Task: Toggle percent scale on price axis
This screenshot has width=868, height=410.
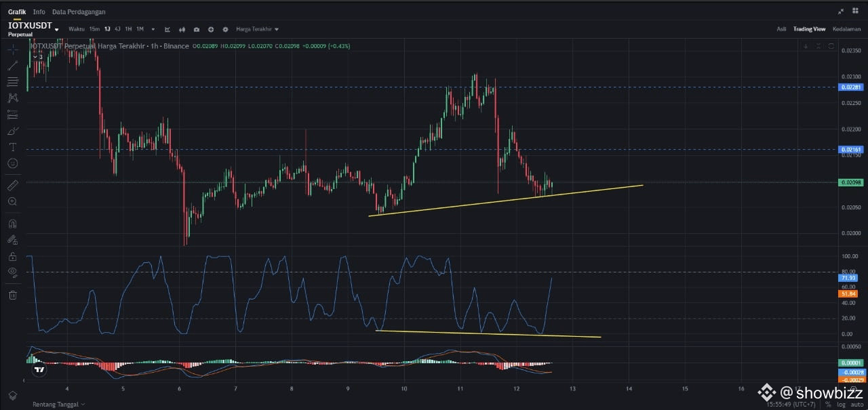Action: coord(828,405)
